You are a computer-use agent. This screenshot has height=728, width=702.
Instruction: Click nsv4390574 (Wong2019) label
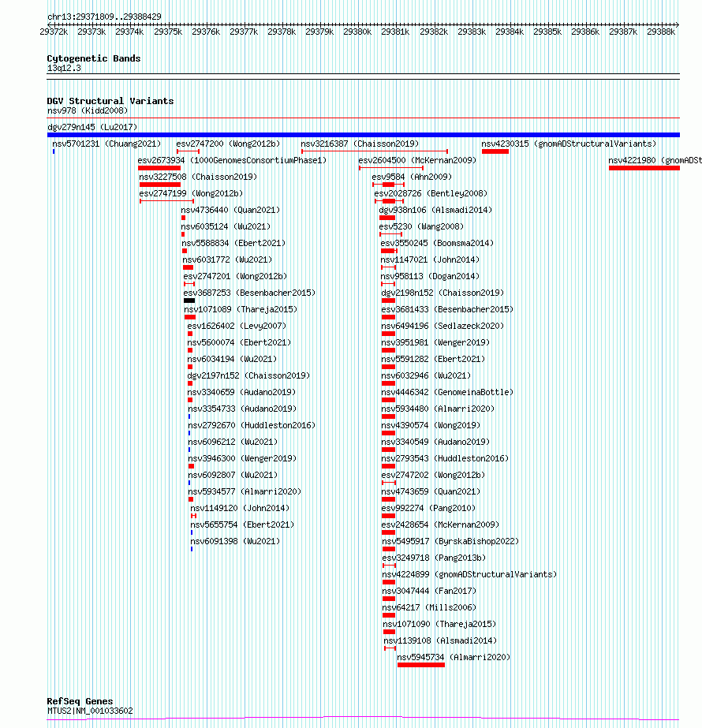431,425
